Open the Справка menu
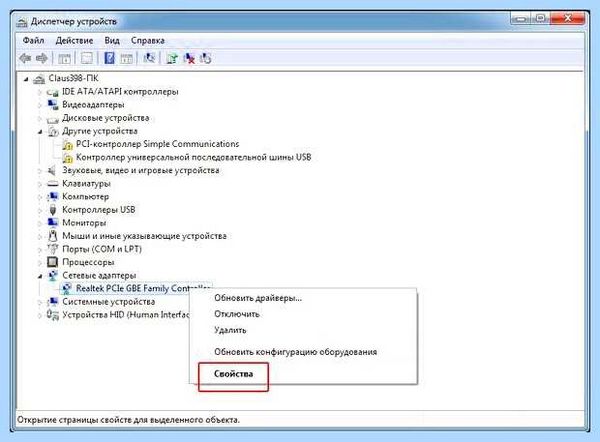This screenshot has width=600, height=442. pos(148,41)
